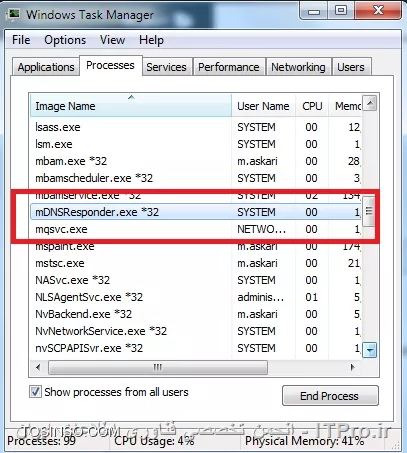
Task: Select mbamscheduler.exe *32 process
Action: 196,178
